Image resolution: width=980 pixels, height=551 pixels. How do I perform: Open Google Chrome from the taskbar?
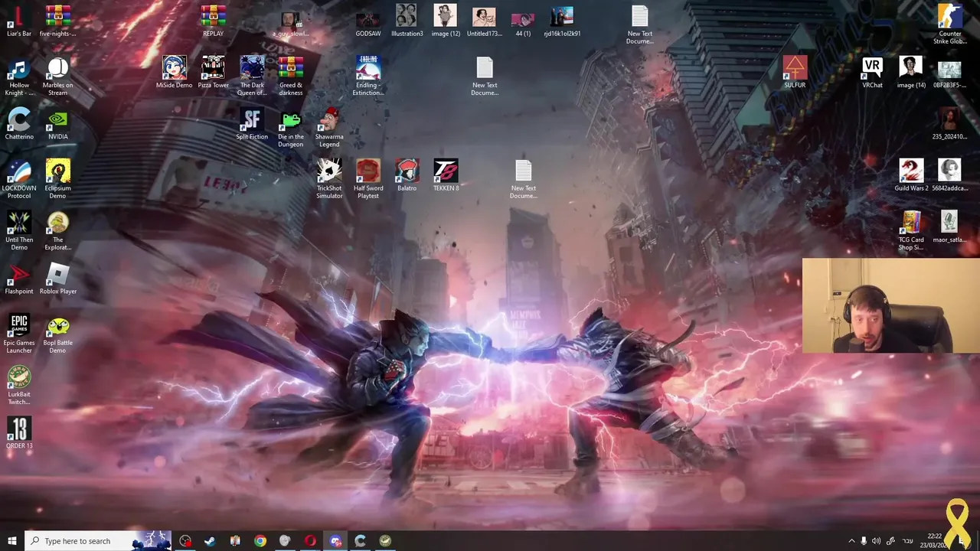click(260, 541)
